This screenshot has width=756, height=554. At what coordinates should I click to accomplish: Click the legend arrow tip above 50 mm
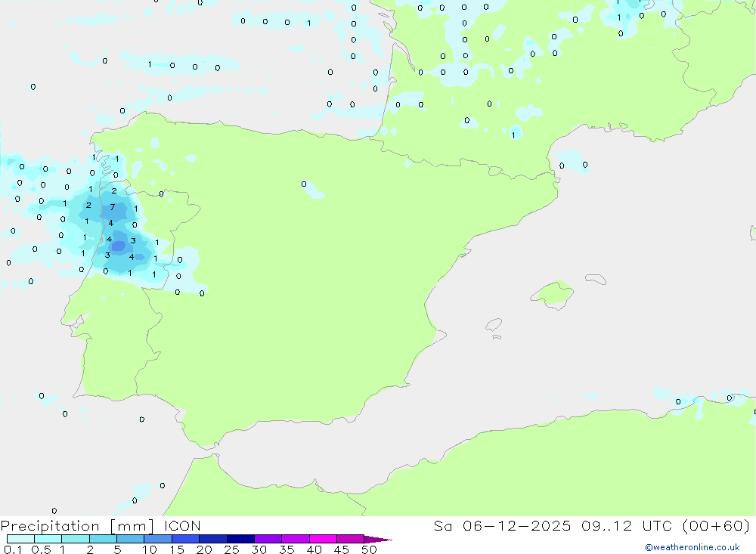tap(378, 540)
